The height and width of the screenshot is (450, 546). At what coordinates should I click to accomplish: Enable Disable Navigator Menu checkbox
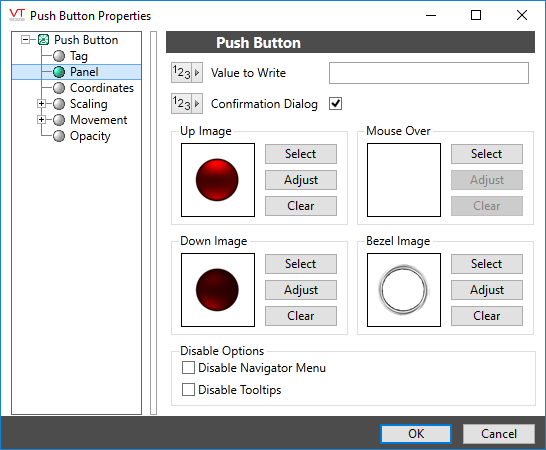click(x=188, y=368)
